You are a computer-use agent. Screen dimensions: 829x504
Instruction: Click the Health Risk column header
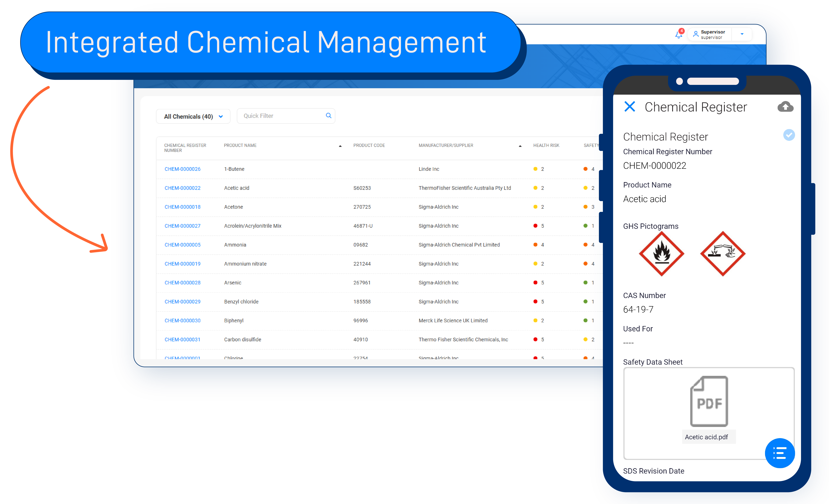tap(546, 146)
